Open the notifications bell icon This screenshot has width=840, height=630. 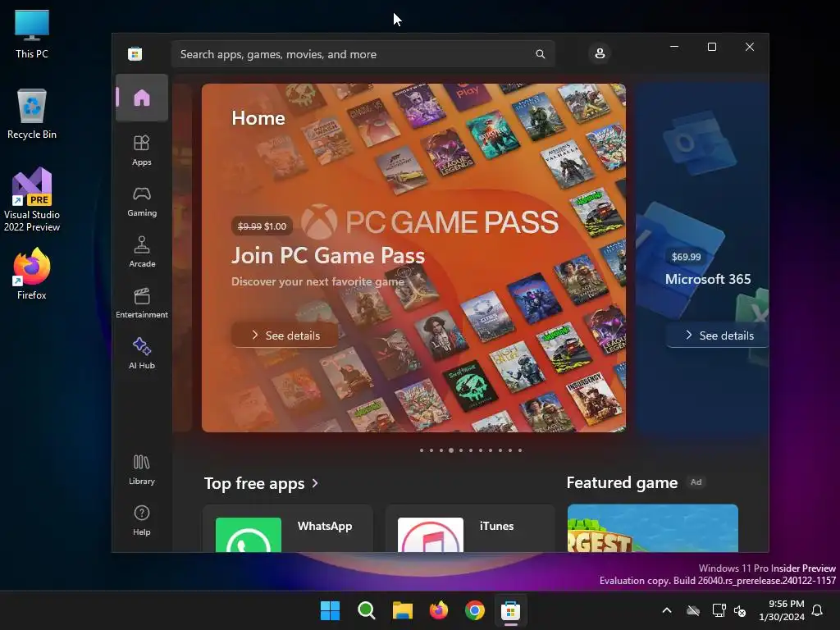(818, 610)
